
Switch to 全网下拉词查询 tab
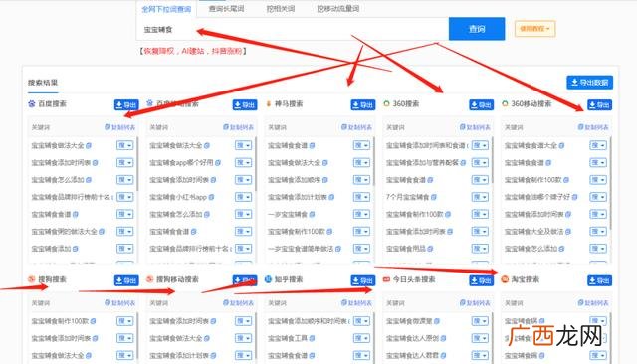coord(166,9)
